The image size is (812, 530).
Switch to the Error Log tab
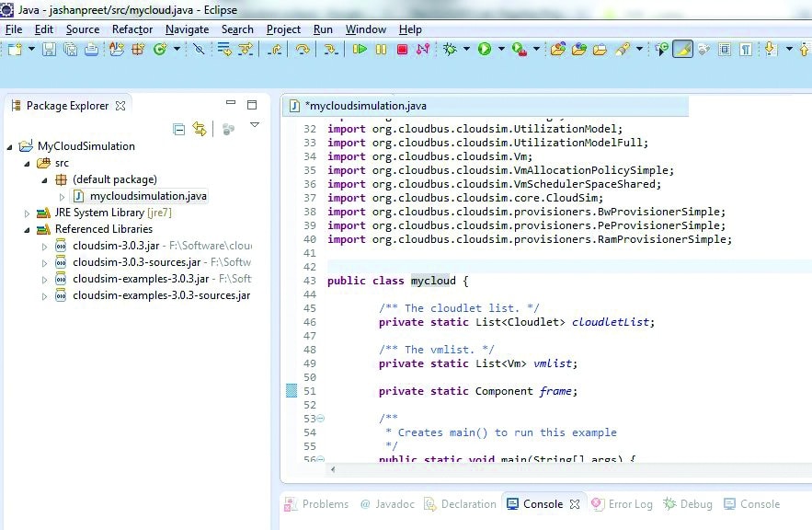(x=630, y=504)
